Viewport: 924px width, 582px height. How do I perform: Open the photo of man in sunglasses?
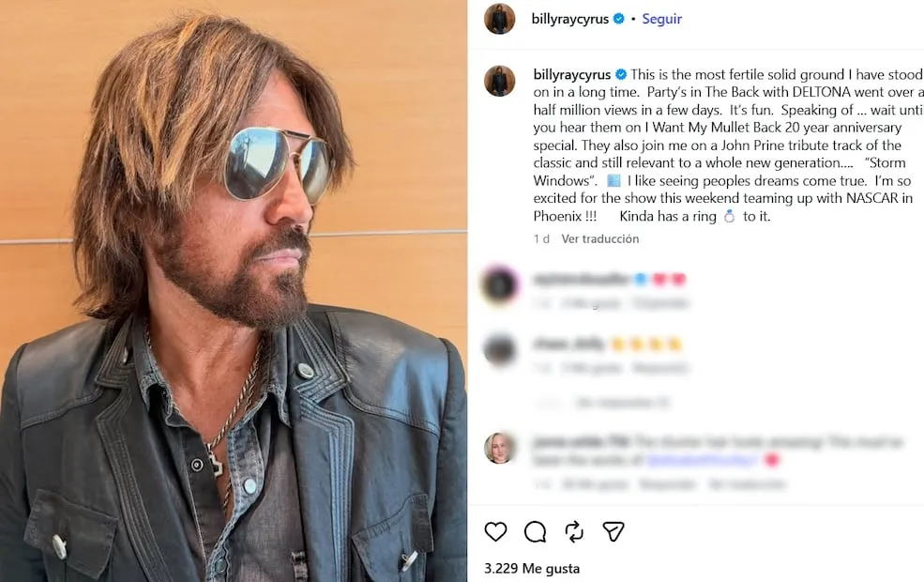pyautogui.click(x=234, y=291)
